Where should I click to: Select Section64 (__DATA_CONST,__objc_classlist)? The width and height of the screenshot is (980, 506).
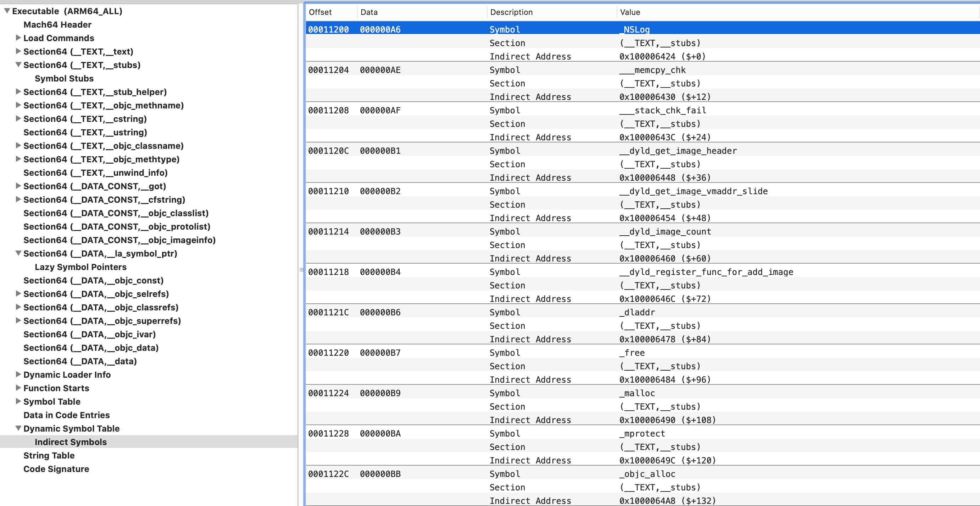[116, 213]
